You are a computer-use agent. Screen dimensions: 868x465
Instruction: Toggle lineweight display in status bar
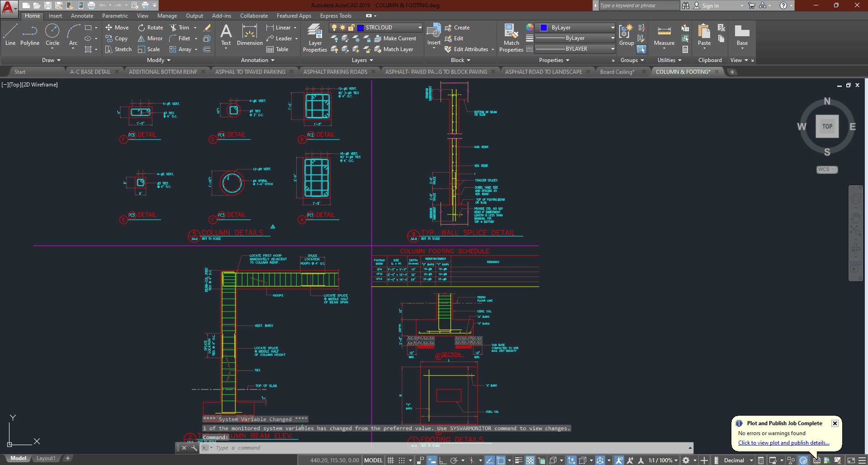(x=518, y=460)
